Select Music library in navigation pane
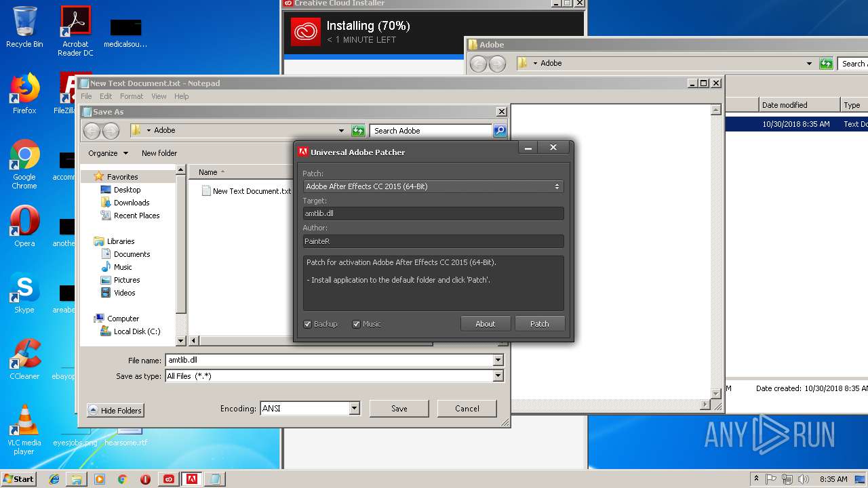The width and height of the screenshot is (868, 488). coord(123,267)
